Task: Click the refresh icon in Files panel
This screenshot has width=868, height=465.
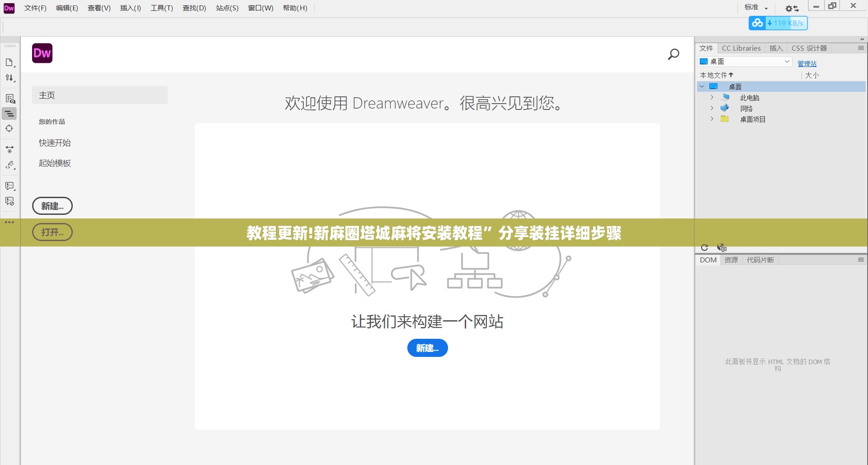Action: 704,247
